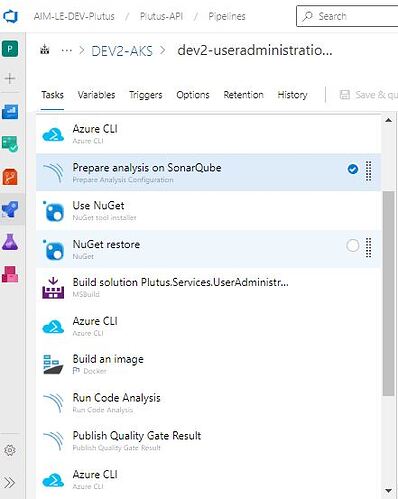Image resolution: width=398 pixels, height=499 pixels.
Task: Uncheck Prepare analysis on SonarQube task
Action: 353,169
